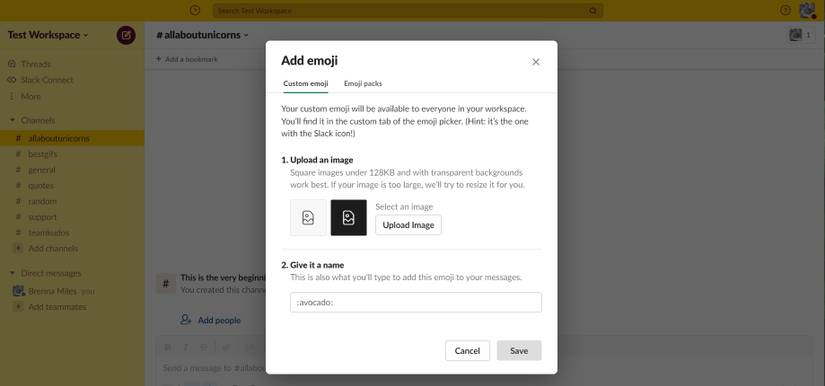825x386 pixels.
Task: Open the Test Workspace menu
Action: (x=48, y=35)
